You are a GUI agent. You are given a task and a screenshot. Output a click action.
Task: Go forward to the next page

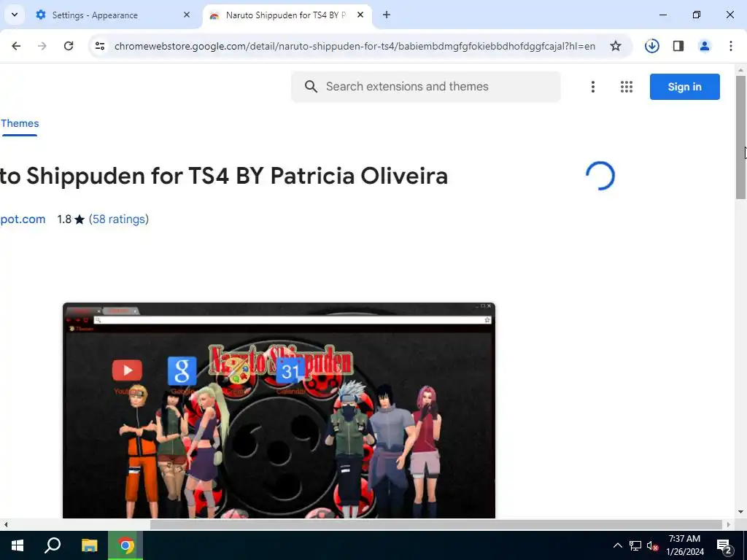tap(42, 46)
